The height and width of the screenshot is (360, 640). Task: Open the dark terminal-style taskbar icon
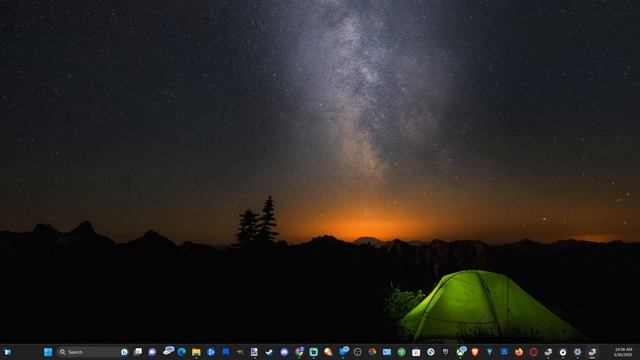(445, 352)
